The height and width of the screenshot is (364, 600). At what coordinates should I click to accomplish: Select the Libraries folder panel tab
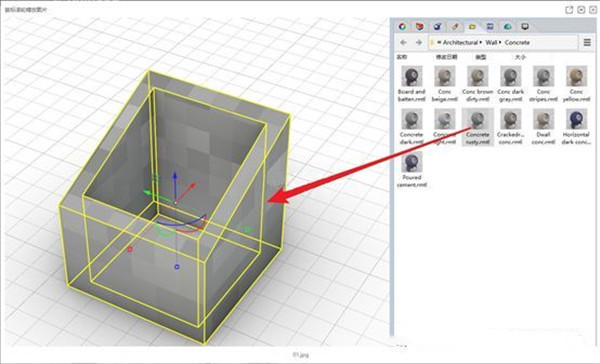click(472, 26)
